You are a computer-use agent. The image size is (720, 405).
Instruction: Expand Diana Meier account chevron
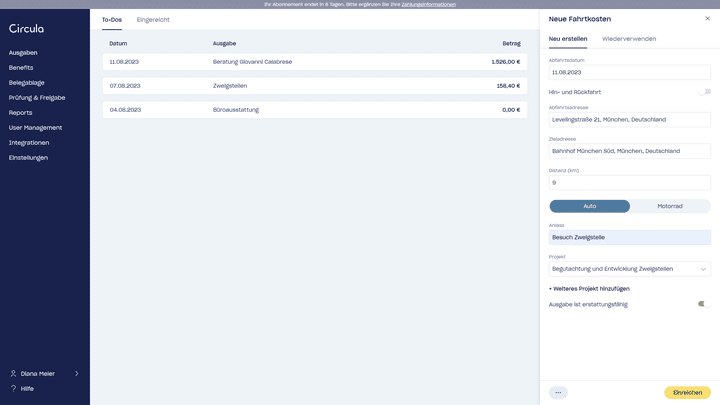77,373
